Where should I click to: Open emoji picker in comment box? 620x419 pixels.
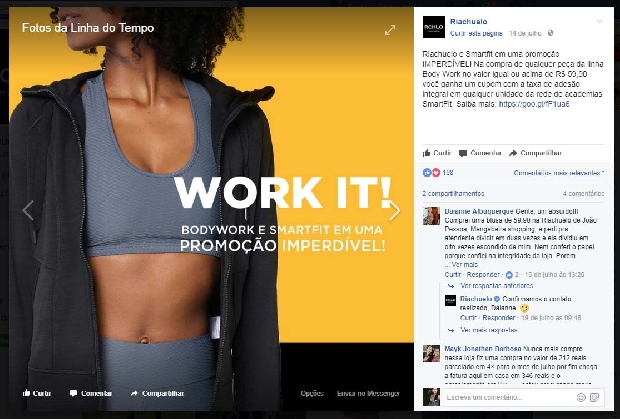pos(581,397)
